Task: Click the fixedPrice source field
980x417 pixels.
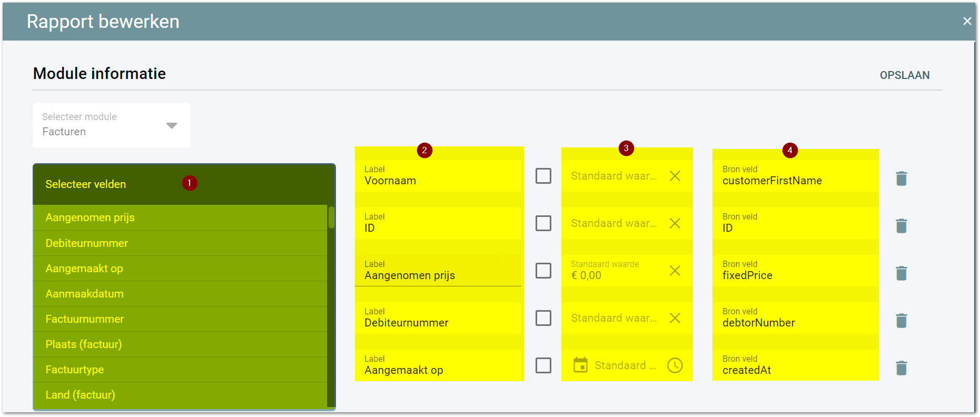Action: (796, 271)
